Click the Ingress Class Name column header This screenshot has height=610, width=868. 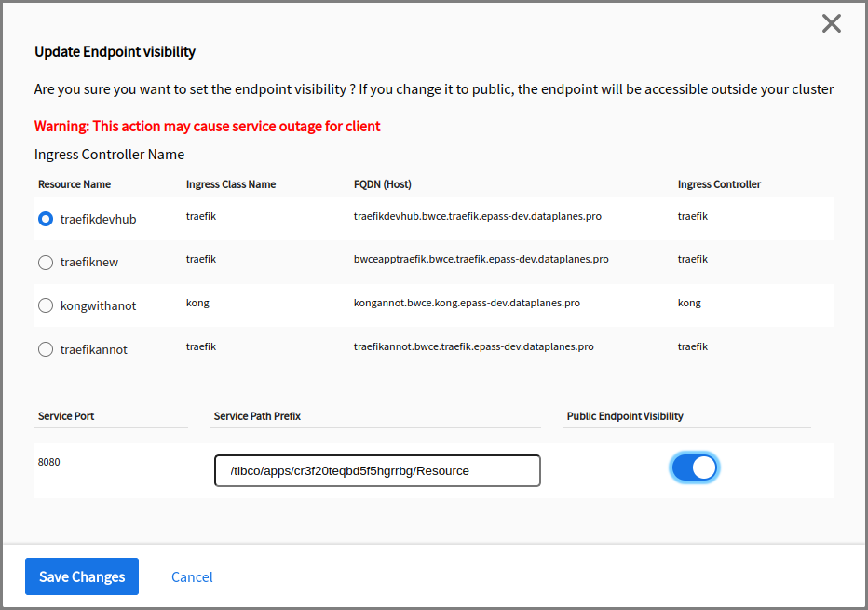(231, 184)
